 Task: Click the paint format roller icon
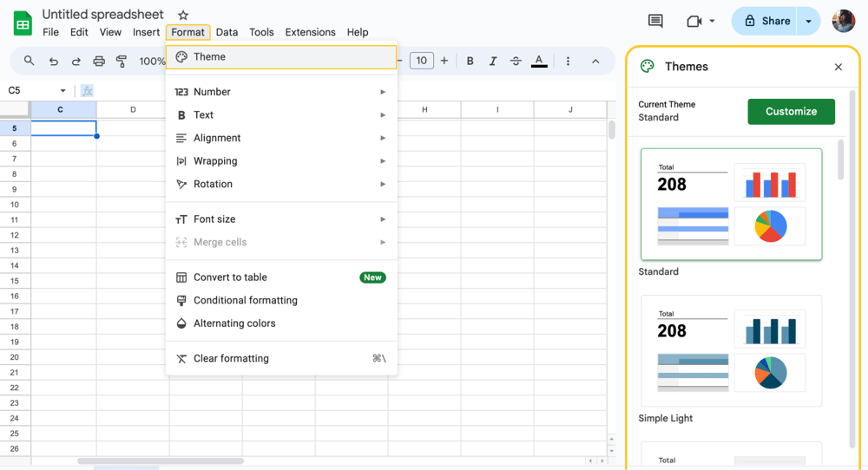coord(122,61)
